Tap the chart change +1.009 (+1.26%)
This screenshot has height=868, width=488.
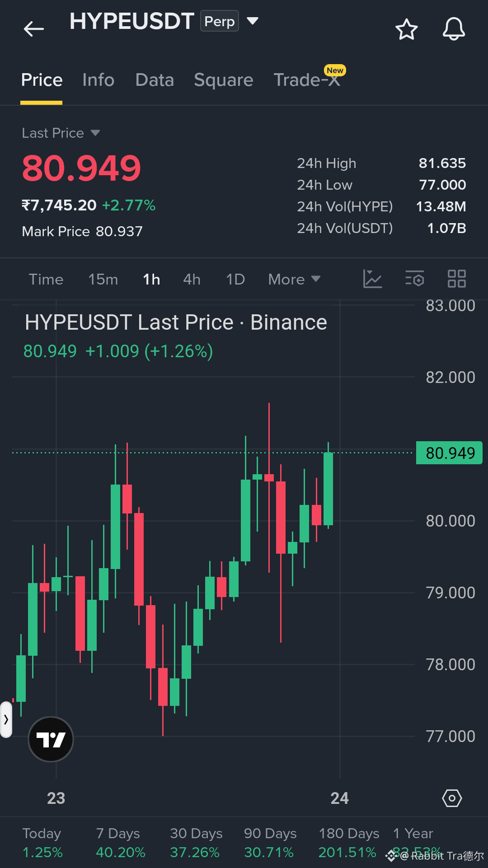click(x=149, y=351)
